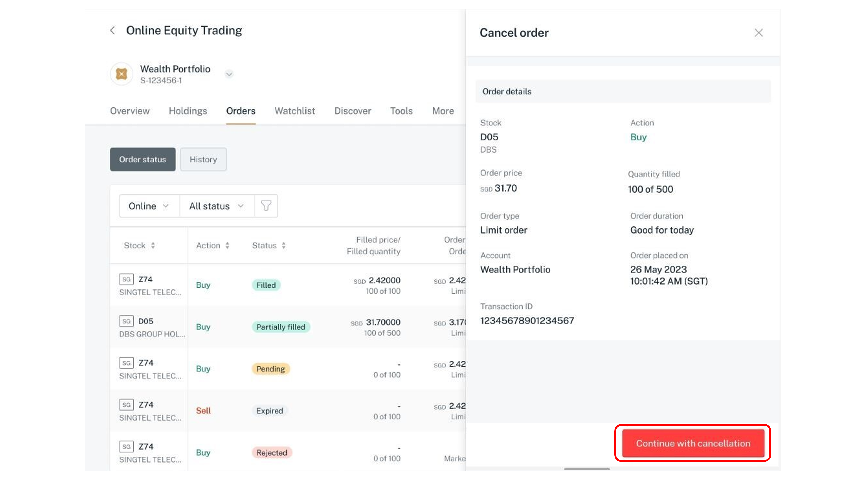868x500 pixels.
Task: Open the Online channel dropdown
Action: (x=149, y=206)
